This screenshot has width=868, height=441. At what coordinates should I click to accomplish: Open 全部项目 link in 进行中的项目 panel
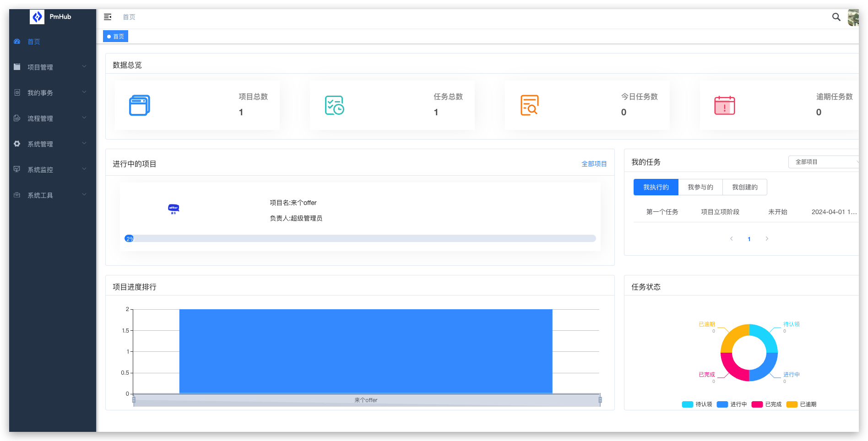pyautogui.click(x=594, y=163)
